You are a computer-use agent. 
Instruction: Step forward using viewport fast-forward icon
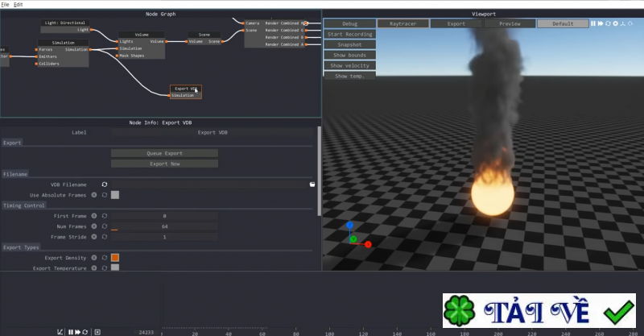click(x=601, y=23)
